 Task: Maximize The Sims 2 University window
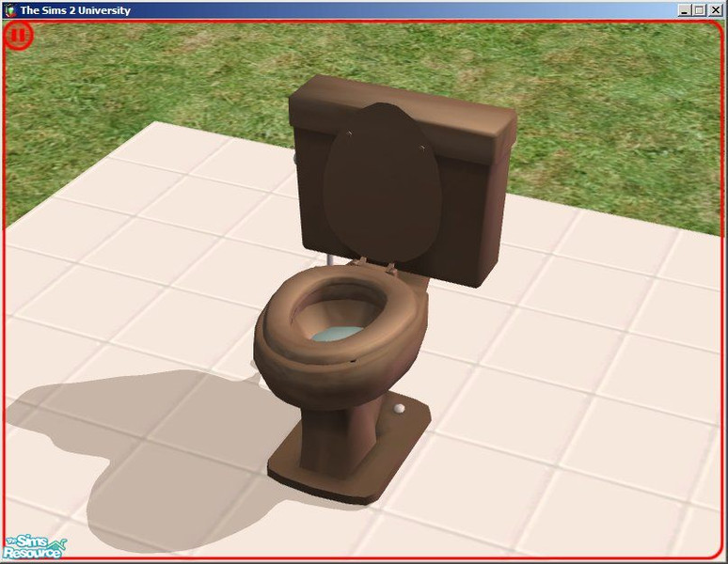coord(699,10)
